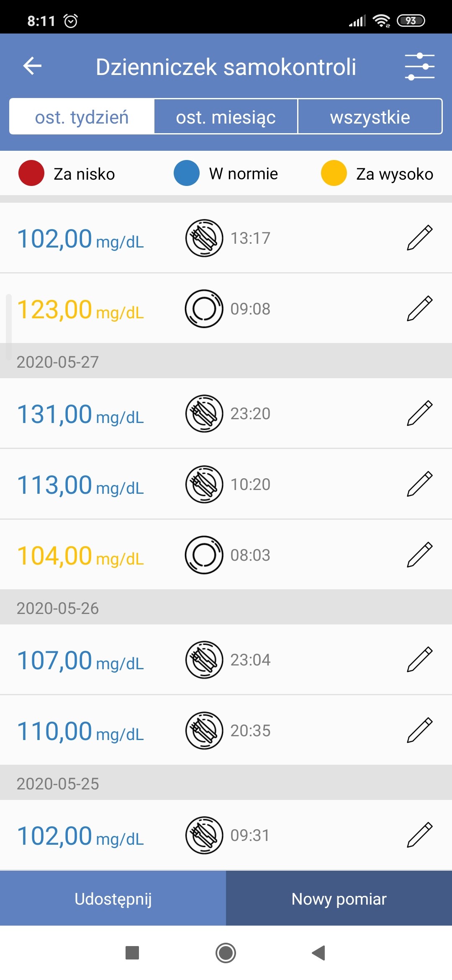Select the "ost. tydzień" tab
Screen dimensions: 452x980
pyautogui.click(x=82, y=117)
